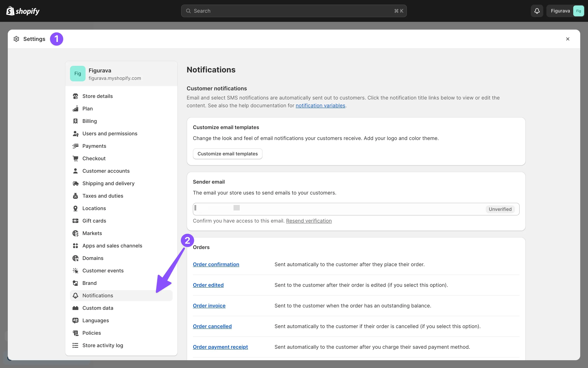
Task: Go to Brand settings
Action: coord(121,283)
